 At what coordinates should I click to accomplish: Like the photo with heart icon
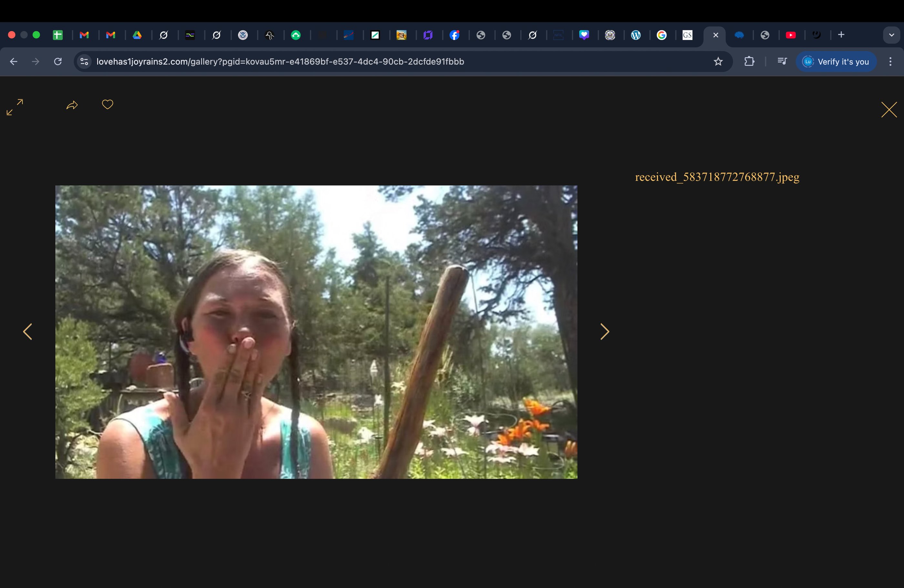(108, 104)
